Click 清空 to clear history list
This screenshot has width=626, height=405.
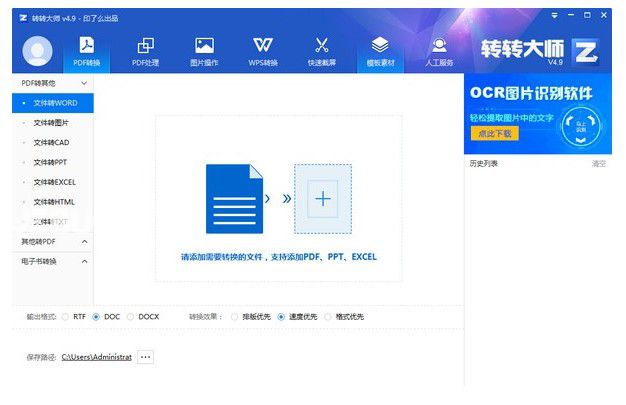(x=598, y=163)
